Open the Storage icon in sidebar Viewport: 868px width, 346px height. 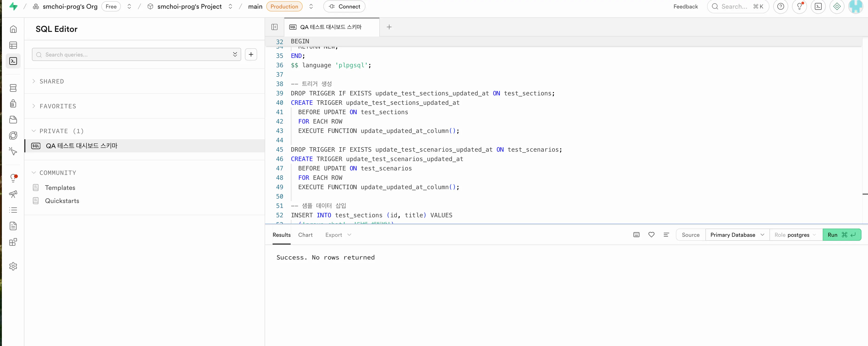13,120
